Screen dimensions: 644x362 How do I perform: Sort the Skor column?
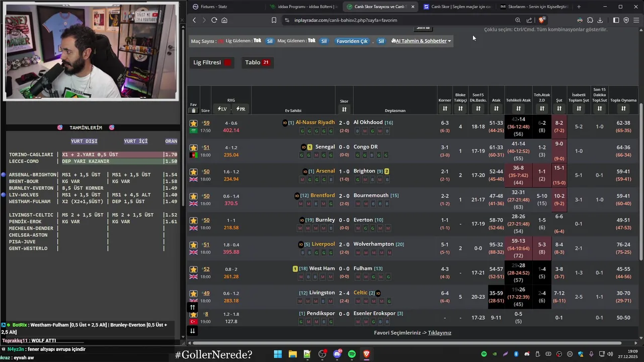[x=344, y=109]
